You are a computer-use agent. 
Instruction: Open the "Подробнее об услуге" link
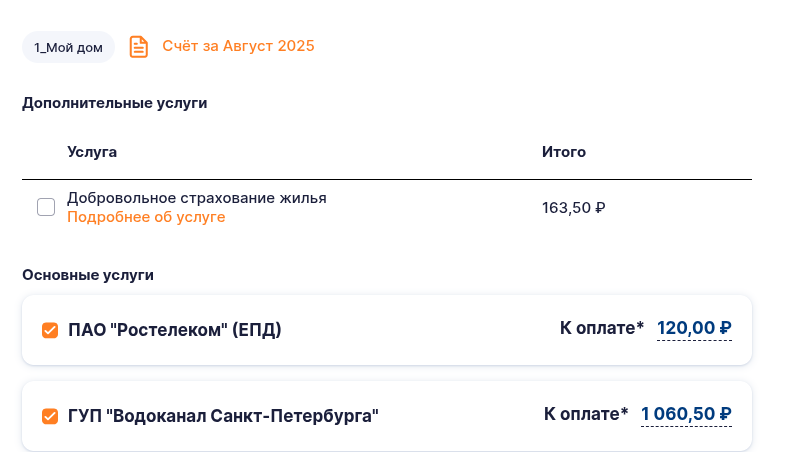click(x=146, y=217)
